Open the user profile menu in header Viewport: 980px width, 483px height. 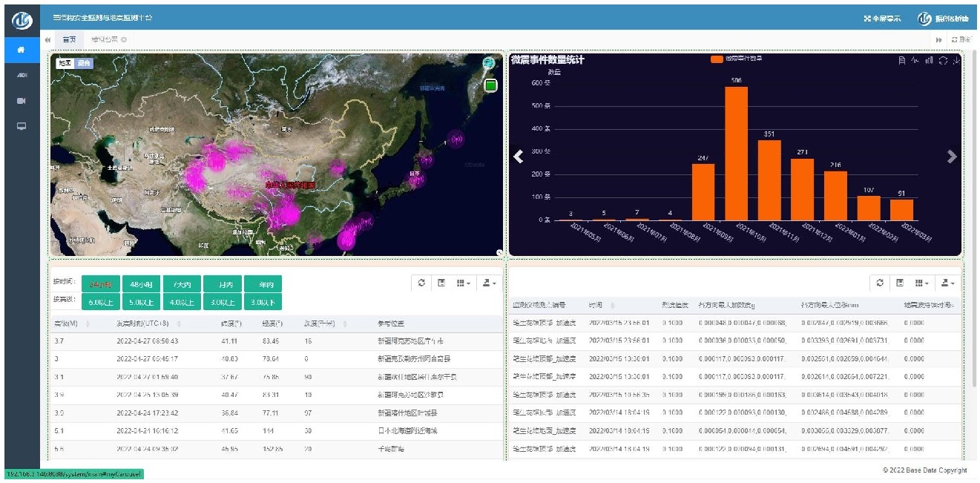click(x=944, y=19)
